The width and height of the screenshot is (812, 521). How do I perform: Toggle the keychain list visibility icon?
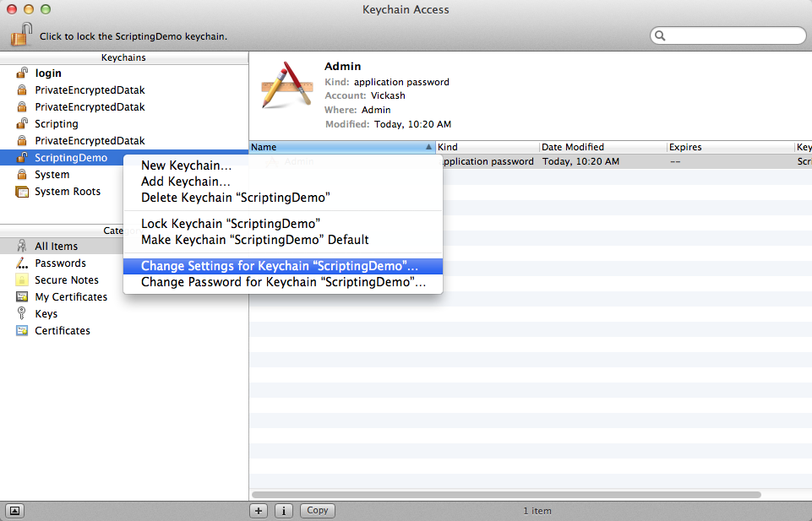(x=14, y=511)
